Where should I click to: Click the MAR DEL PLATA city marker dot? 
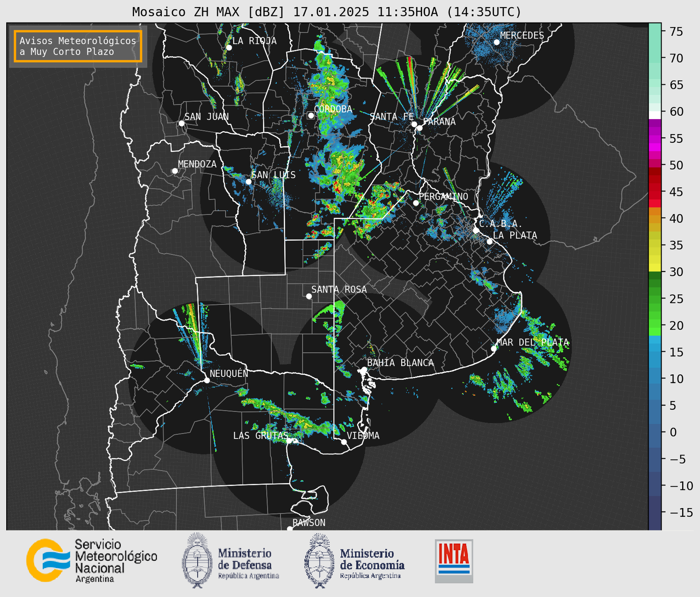point(494,348)
